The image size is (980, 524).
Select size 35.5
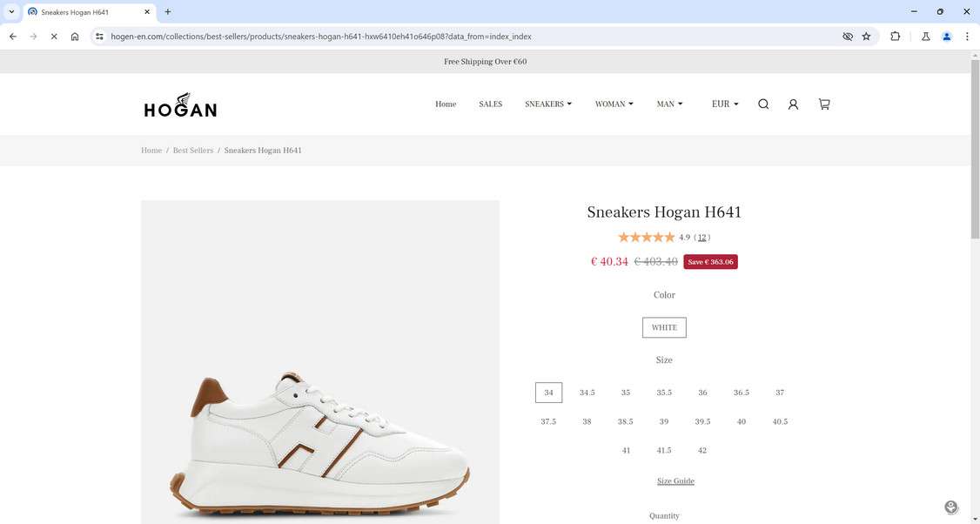pyautogui.click(x=664, y=393)
